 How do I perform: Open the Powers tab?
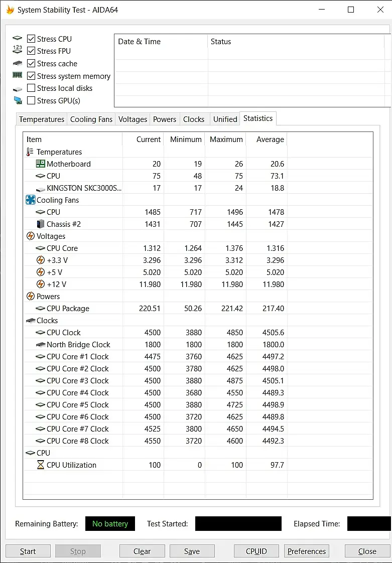click(x=165, y=119)
